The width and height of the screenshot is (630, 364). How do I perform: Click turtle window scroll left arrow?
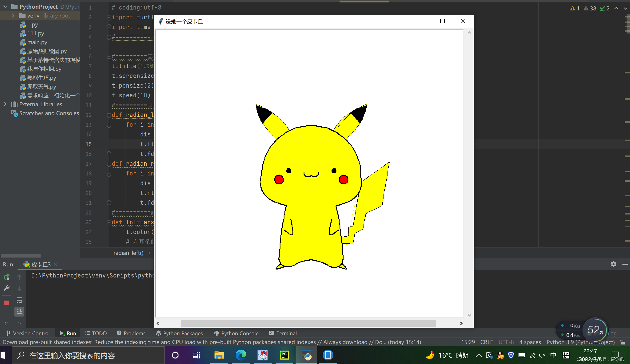click(x=158, y=323)
